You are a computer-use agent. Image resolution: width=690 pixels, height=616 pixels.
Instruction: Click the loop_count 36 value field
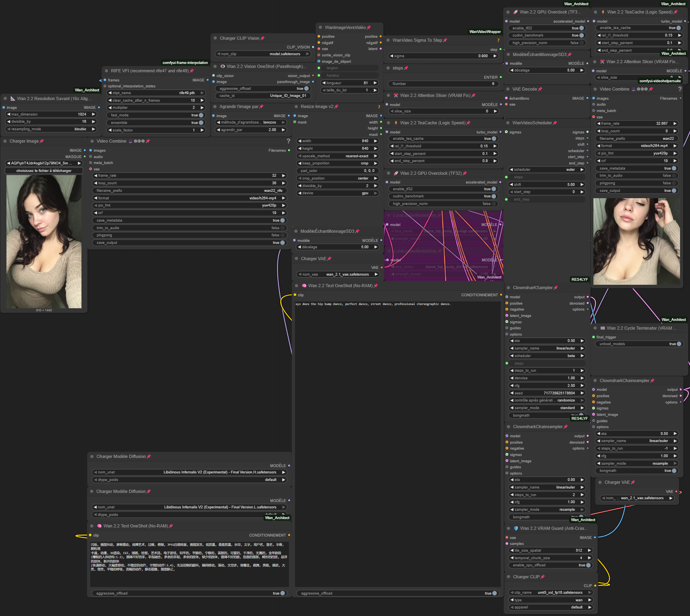(x=190, y=183)
